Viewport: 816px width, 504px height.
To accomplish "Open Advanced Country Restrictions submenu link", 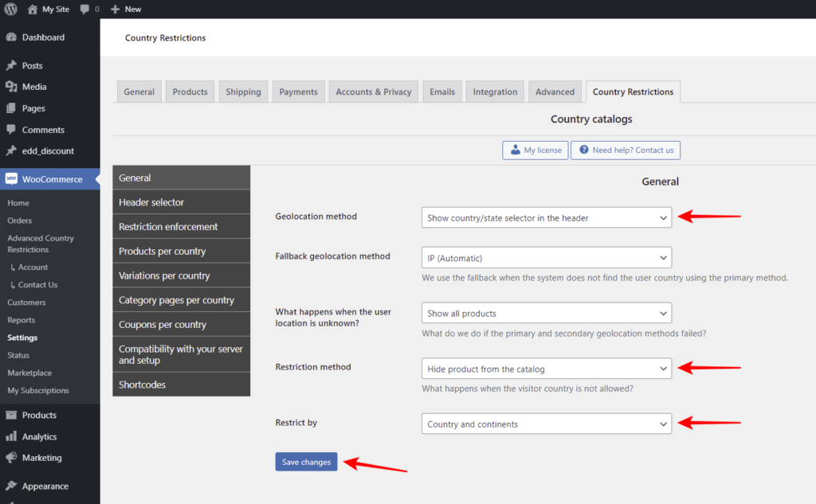I will 41,244.
